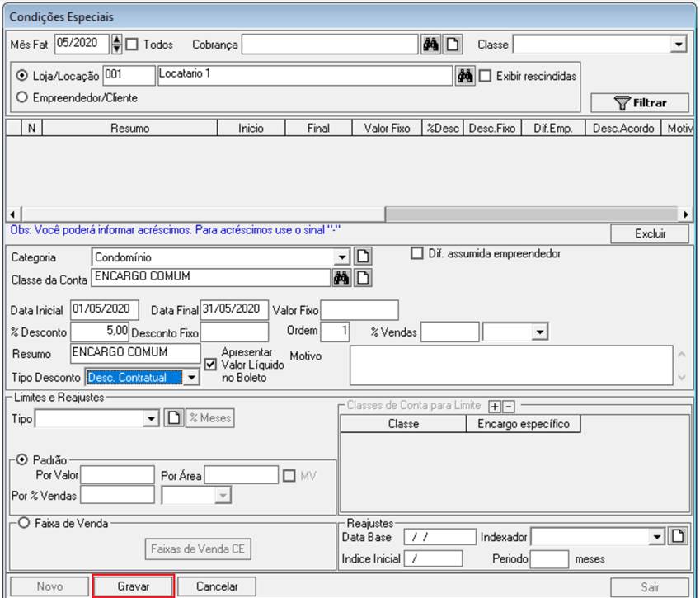Click the % Meses button
Image resolution: width=700 pixels, height=598 pixels.
coord(209,418)
